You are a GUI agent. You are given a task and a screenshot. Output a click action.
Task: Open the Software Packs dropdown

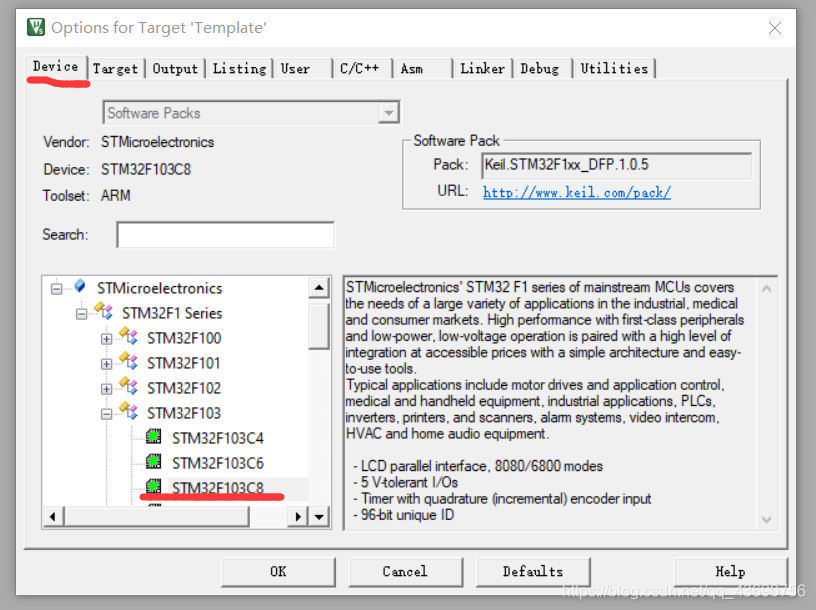click(x=388, y=112)
